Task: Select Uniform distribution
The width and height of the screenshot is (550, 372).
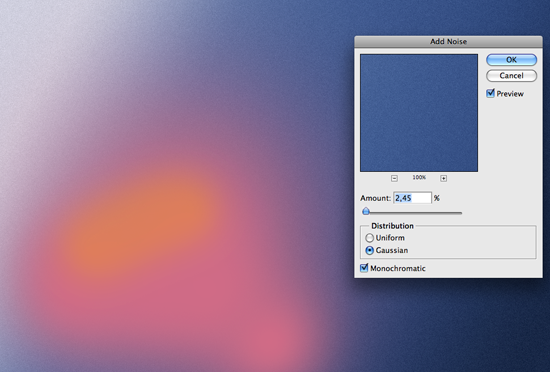Action: [369, 238]
